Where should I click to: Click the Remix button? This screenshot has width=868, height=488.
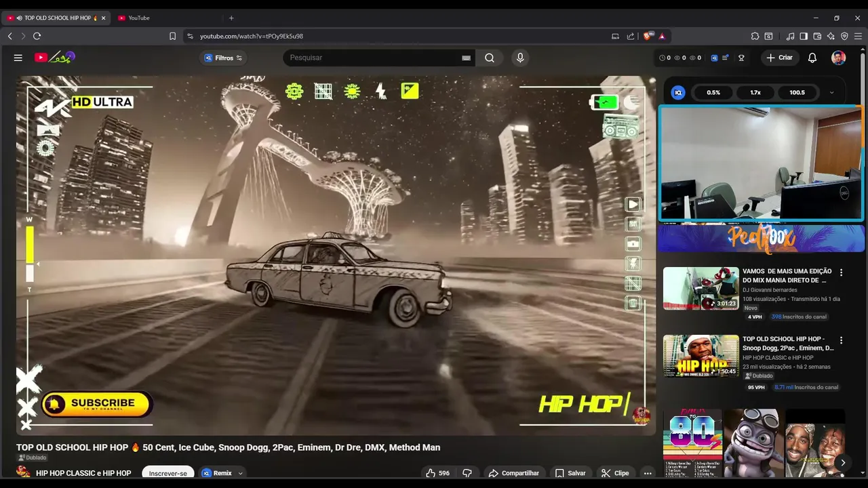(x=217, y=473)
